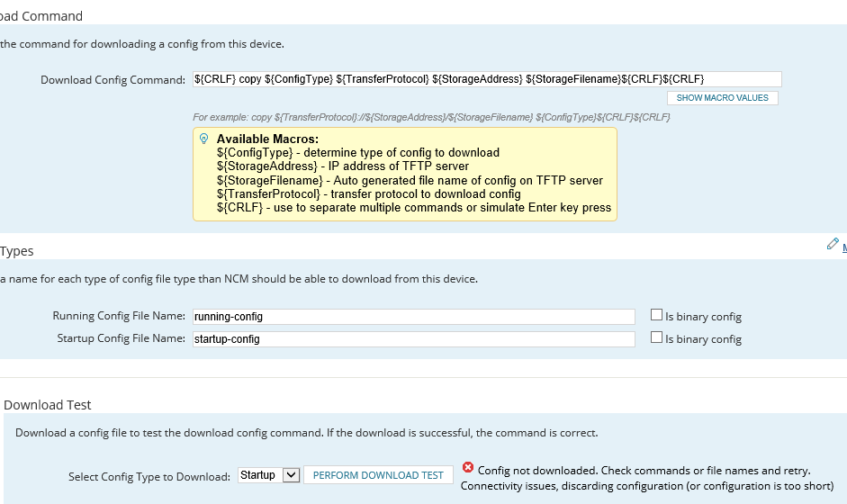Click the partially visible link next to pencil icon

pyautogui.click(x=844, y=247)
